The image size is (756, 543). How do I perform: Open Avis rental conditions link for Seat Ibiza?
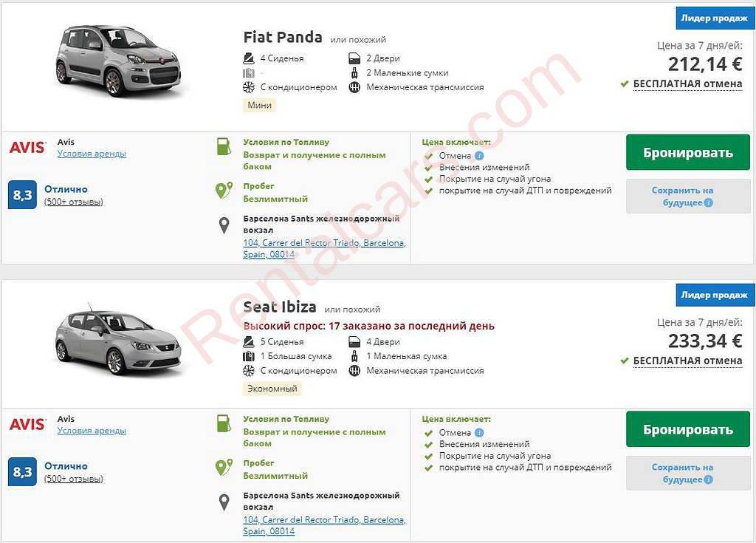(92, 431)
